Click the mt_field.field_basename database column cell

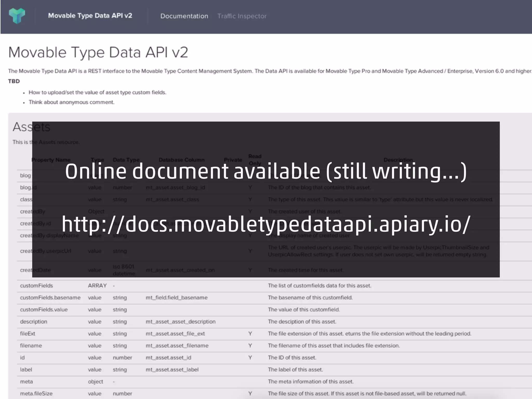point(176,297)
